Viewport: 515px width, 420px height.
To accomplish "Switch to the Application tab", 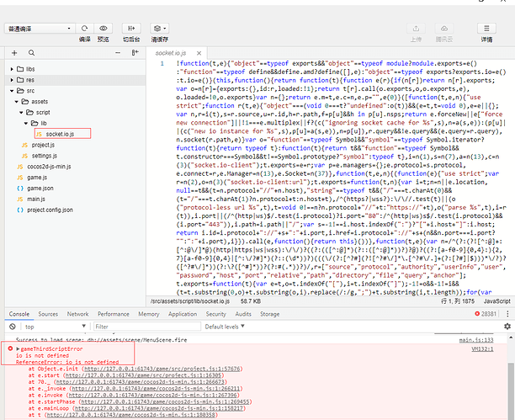I will pyautogui.click(x=183, y=314).
